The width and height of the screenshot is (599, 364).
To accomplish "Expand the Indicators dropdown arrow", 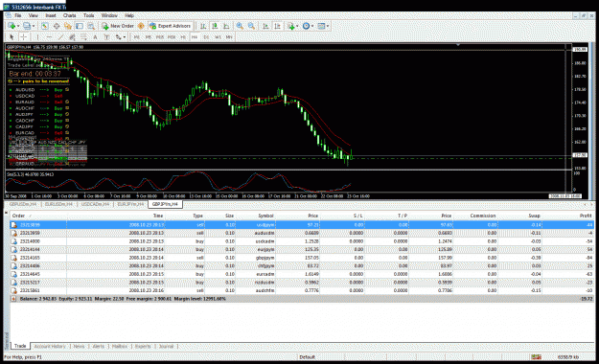I will (x=297, y=26).
